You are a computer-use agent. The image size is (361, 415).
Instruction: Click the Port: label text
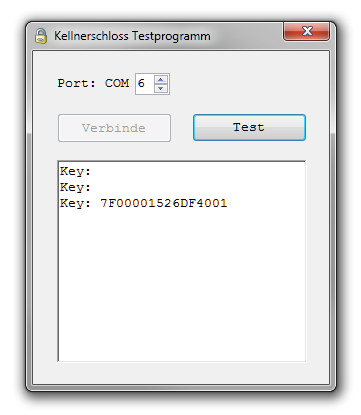coord(77,83)
